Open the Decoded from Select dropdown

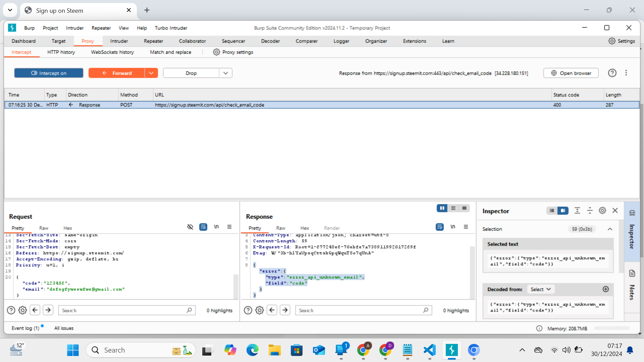pyautogui.click(x=540, y=289)
